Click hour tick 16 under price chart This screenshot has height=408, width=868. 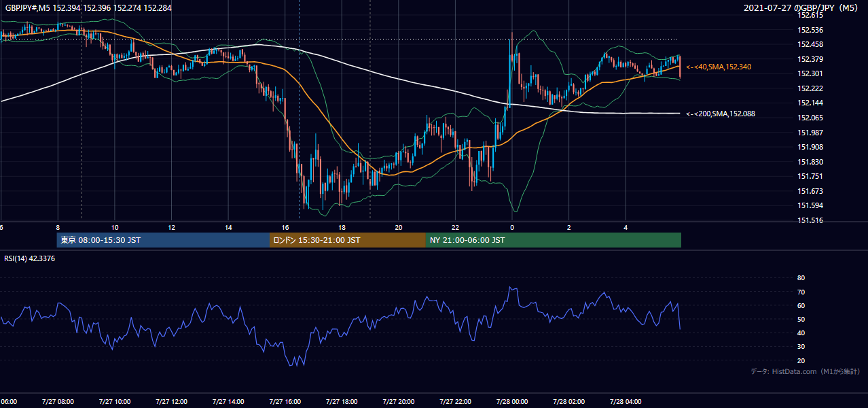[285, 228]
